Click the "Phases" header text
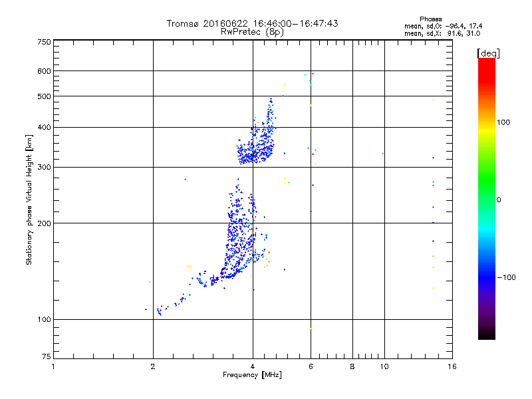 click(x=430, y=19)
